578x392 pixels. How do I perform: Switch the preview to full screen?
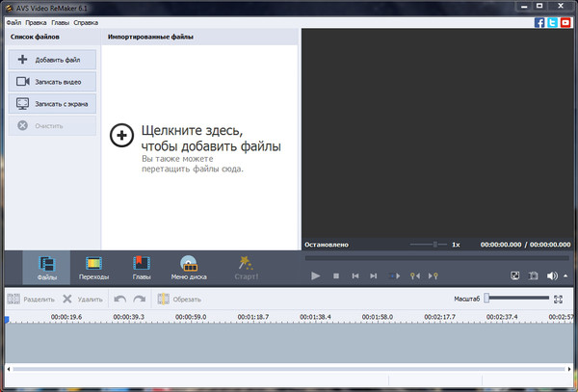point(514,276)
